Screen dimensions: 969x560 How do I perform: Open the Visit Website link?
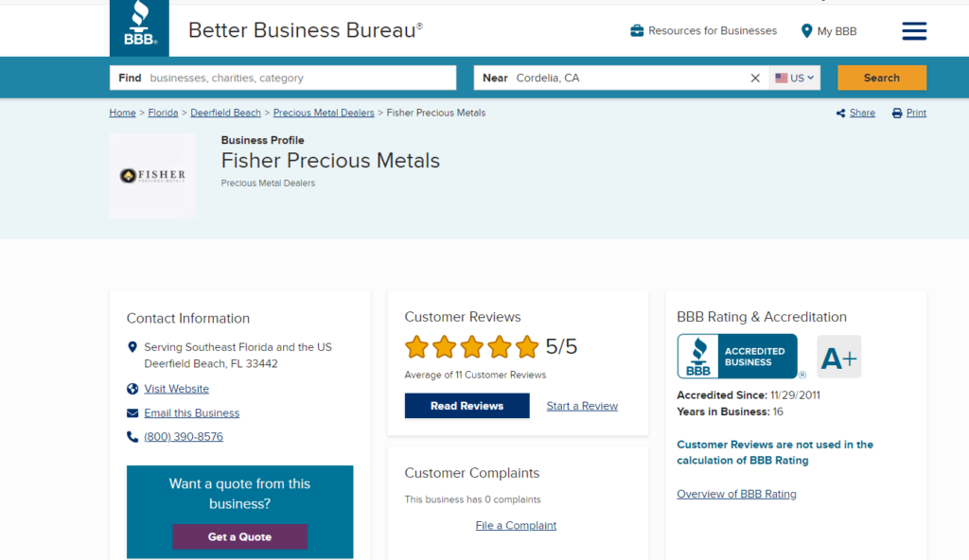click(x=177, y=389)
